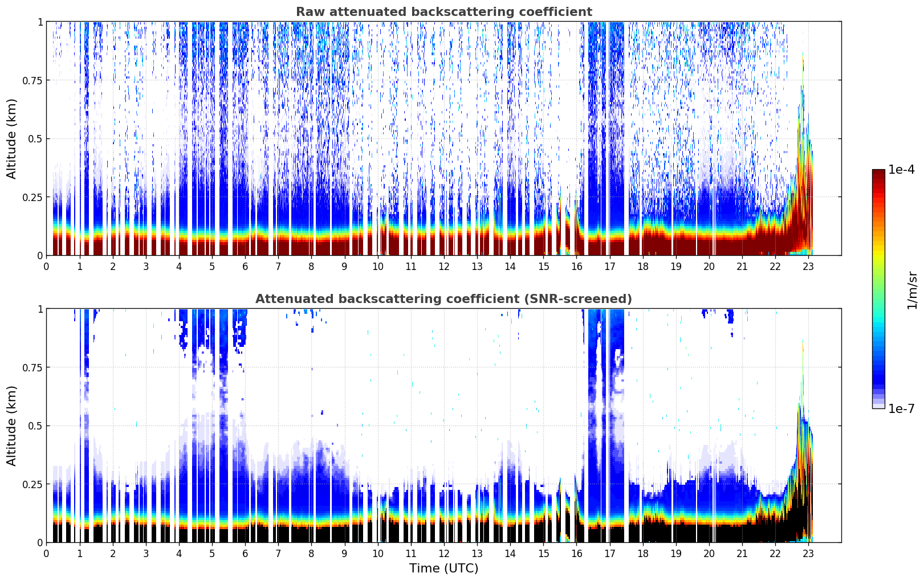Click the 0.5 altitude tick of the SNR-screened plot
Screen dimensions: 924x581
[x=35, y=426]
